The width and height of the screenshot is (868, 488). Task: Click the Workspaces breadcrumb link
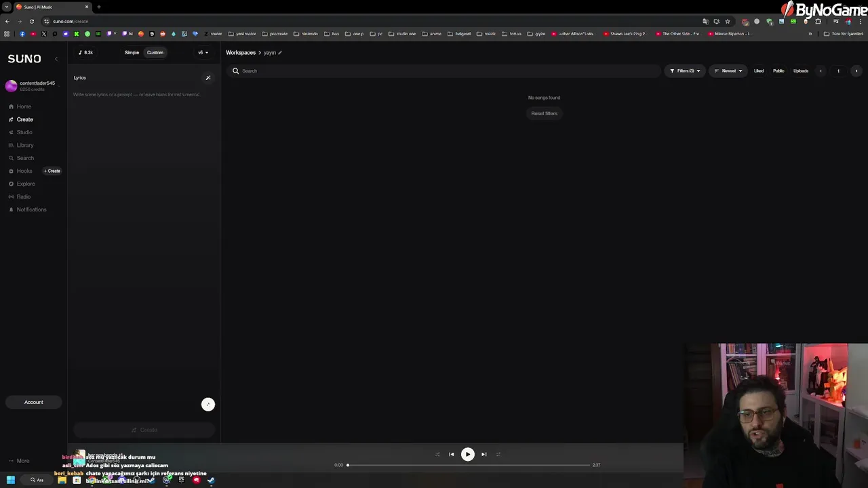241,52
